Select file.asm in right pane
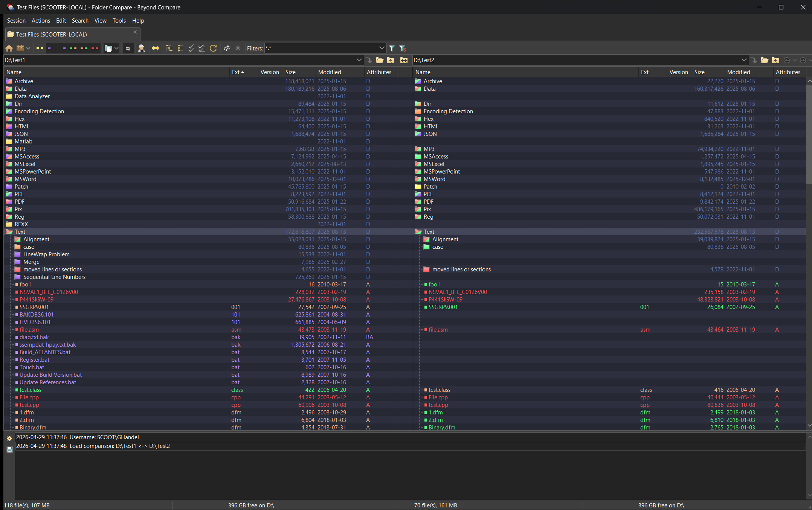Screen dimensions: 812x510 click(438, 330)
